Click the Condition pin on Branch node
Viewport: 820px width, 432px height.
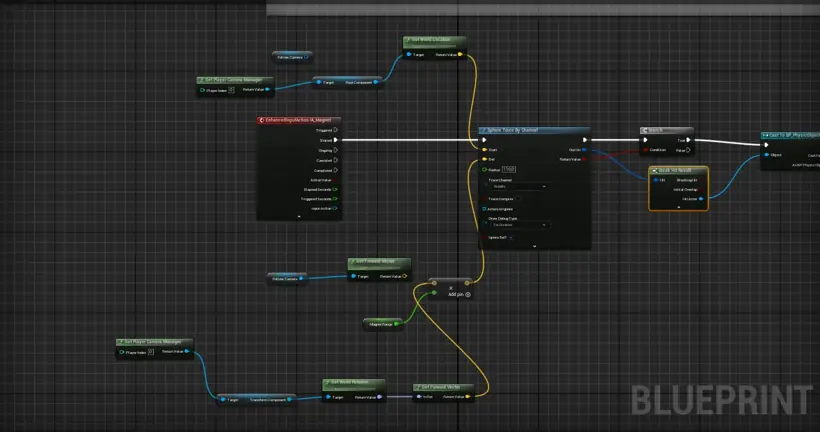(646, 150)
